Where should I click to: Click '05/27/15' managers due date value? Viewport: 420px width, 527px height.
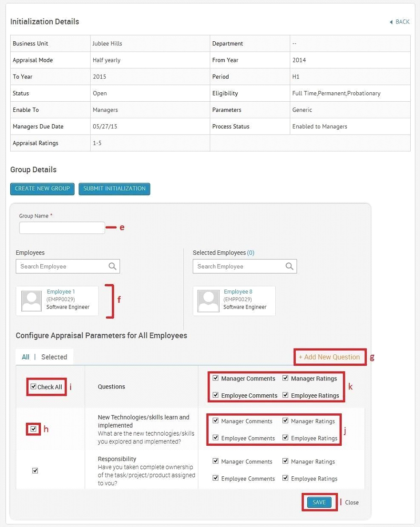(105, 127)
